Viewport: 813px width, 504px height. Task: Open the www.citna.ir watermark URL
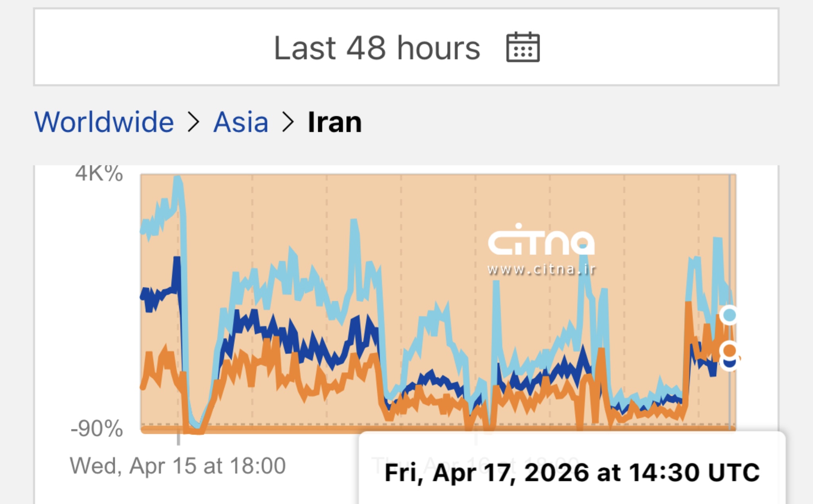point(541,269)
